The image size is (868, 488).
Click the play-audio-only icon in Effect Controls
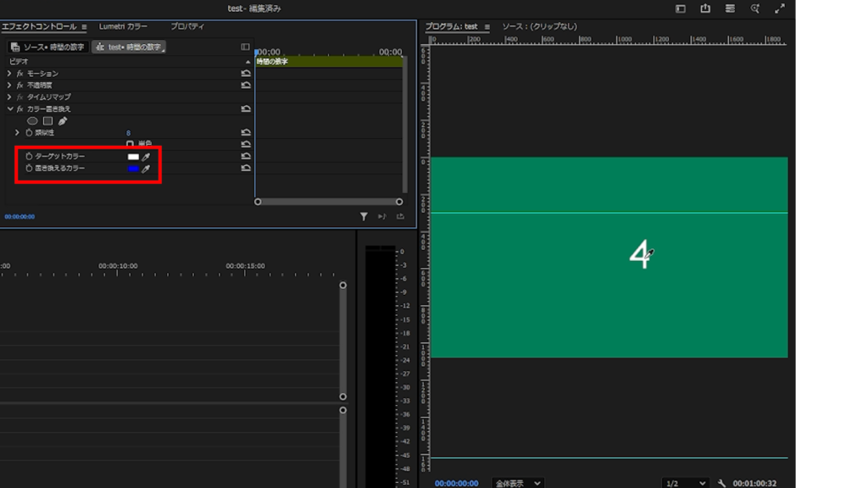[382, 217]
